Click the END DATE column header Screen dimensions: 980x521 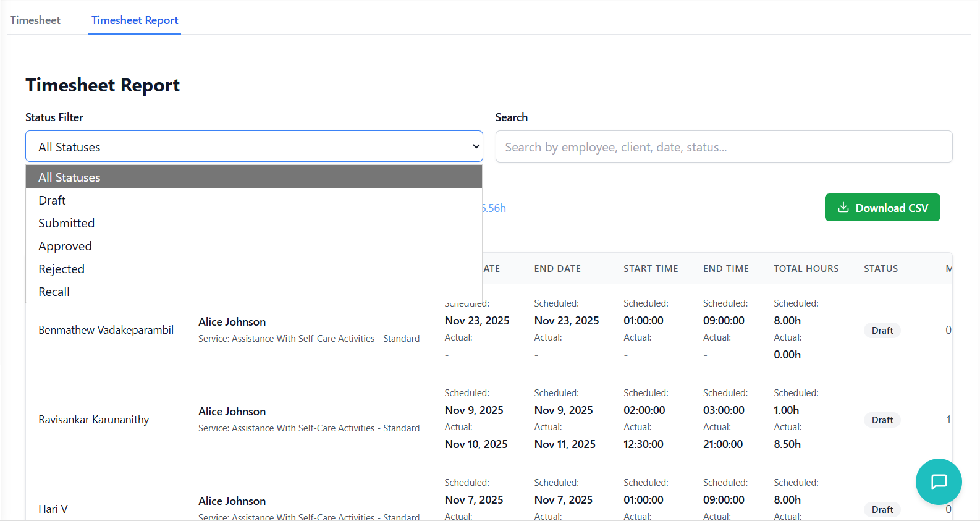[x=557, y=269]
